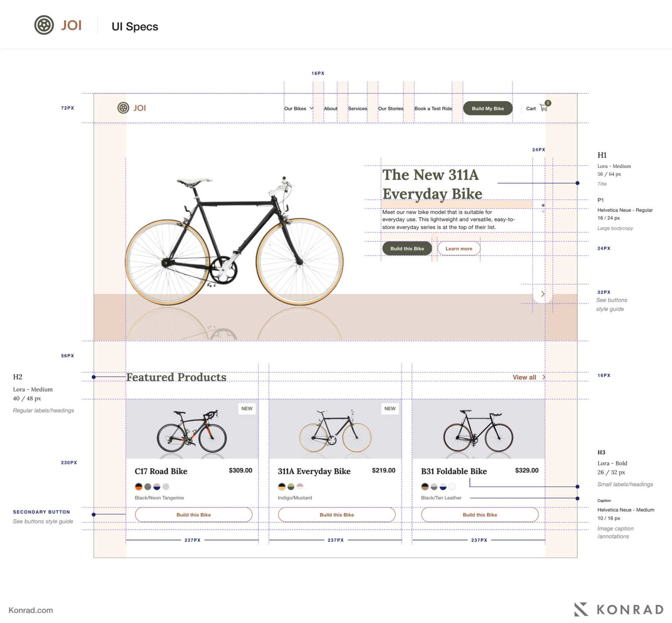This screenshot has width=672, height=623.
Task: Select the lower carousel pagination dot
Action: [x=543, y=211]
